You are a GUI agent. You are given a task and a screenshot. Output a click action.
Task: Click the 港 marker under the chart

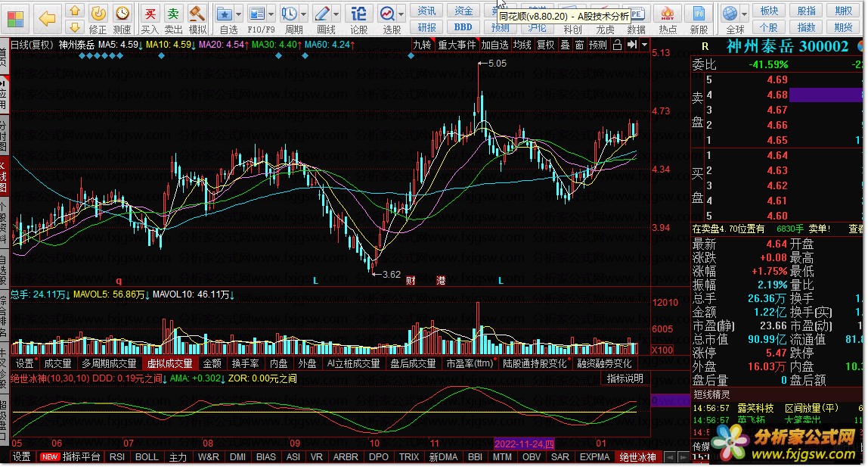click(x=441, y=280)
